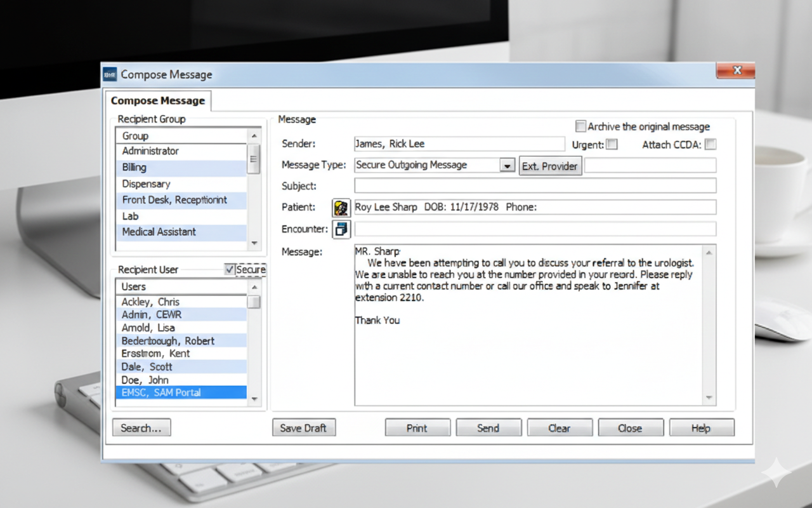
Task: Click the Encounter selection icon
Action: coord(341,229)
